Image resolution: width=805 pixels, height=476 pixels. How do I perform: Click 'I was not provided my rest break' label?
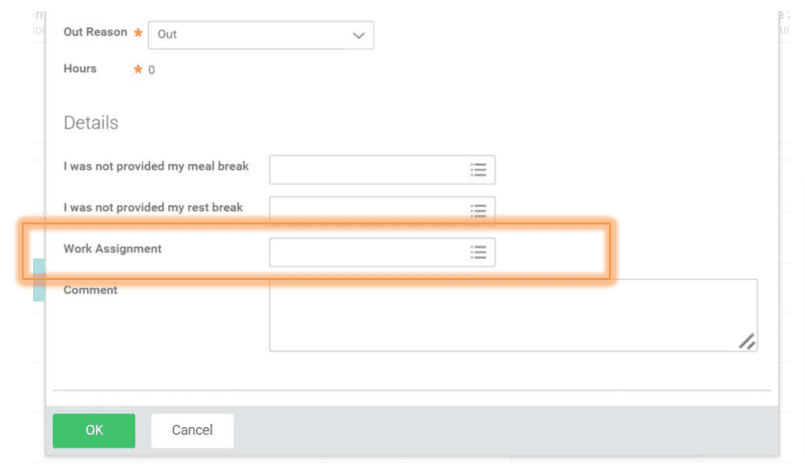coord(153,207)
